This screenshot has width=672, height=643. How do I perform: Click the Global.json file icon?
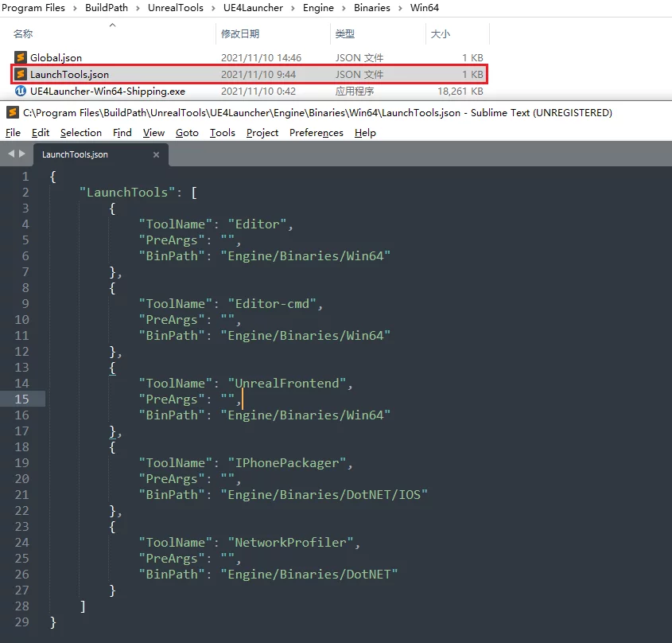click(21, 58)
